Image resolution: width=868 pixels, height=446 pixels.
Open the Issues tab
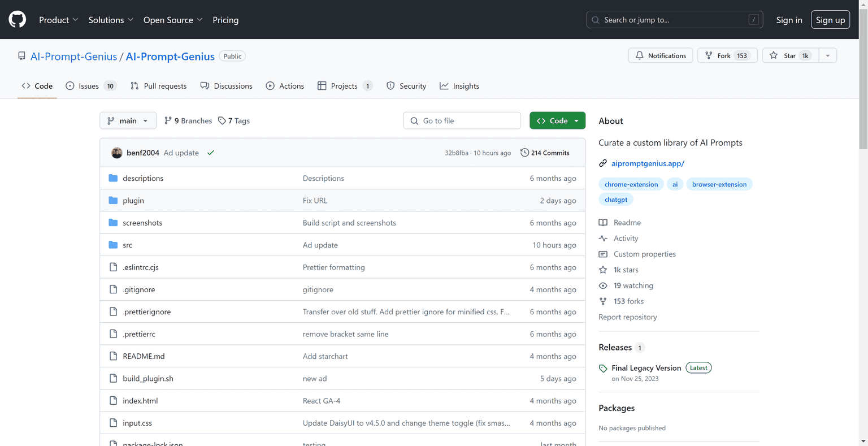coord(91,86)
